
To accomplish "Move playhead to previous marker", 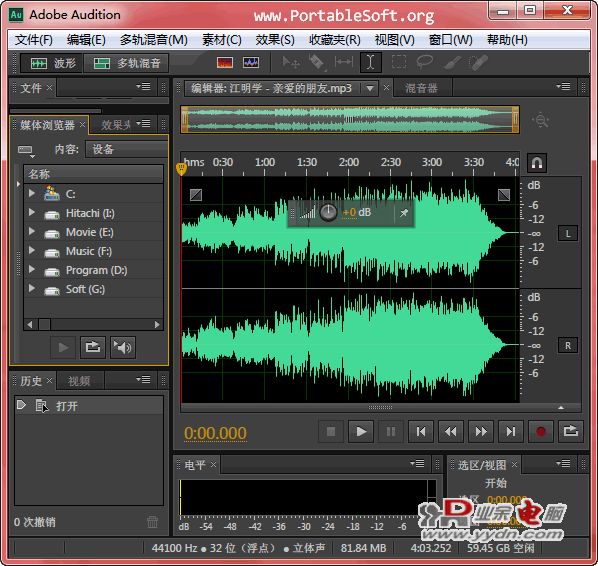I will [x=421, y=431].
